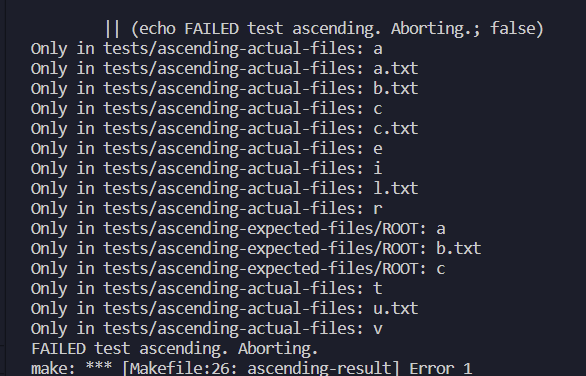Viewport: 586px width, 376px height.
Task: Select the actual-files line ending with a.txt
Action: tap(224, 69)
